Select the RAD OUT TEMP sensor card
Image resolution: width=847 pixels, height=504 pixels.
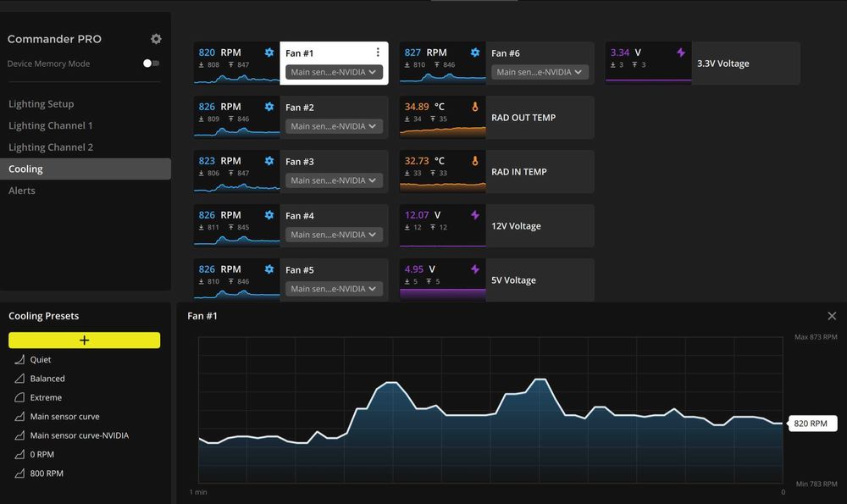tap(496, 117)
